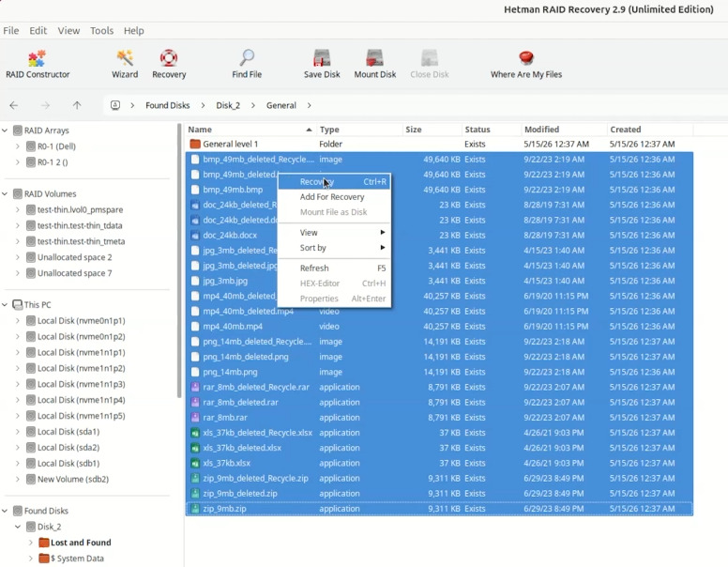
Task: Click the left tree panel scrollbar
Action: (179, 260)
